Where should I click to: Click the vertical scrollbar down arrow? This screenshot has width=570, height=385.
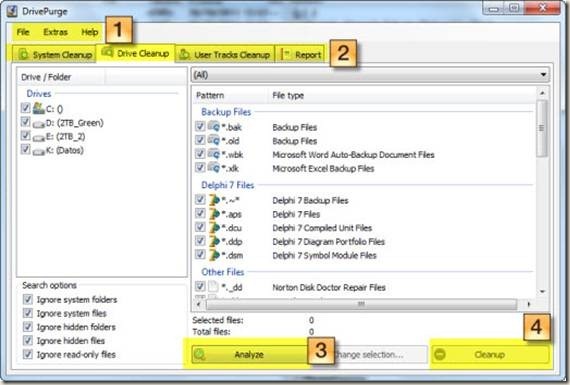tap(542, 291)
